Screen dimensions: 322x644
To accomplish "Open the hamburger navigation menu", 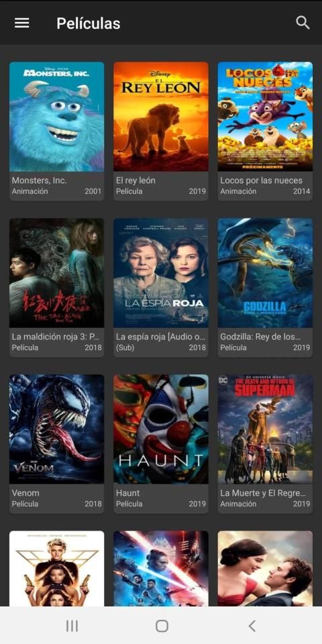I will pos(21,23).
